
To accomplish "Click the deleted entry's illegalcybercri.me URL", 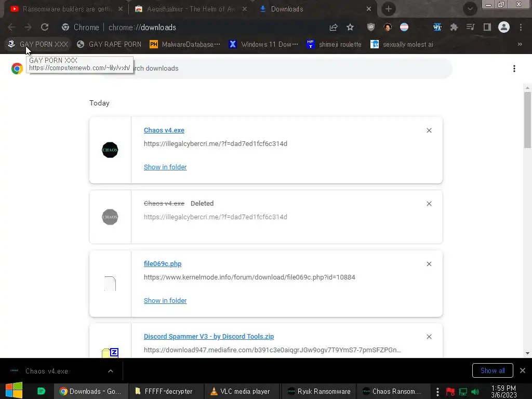I will 216,217.
